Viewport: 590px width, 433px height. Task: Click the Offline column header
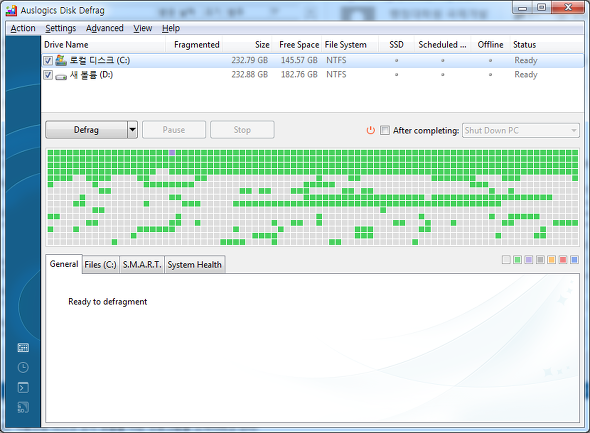(x=491, y=45)
